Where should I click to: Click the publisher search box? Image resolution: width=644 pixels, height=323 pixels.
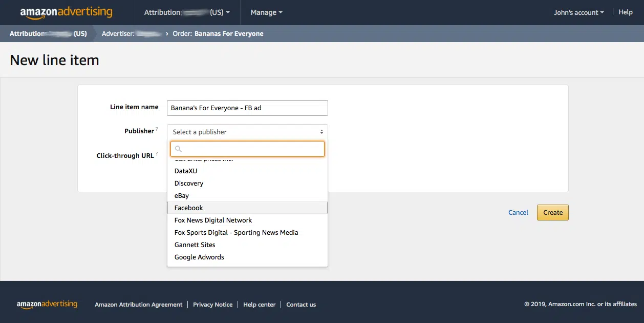click(247, 149)
